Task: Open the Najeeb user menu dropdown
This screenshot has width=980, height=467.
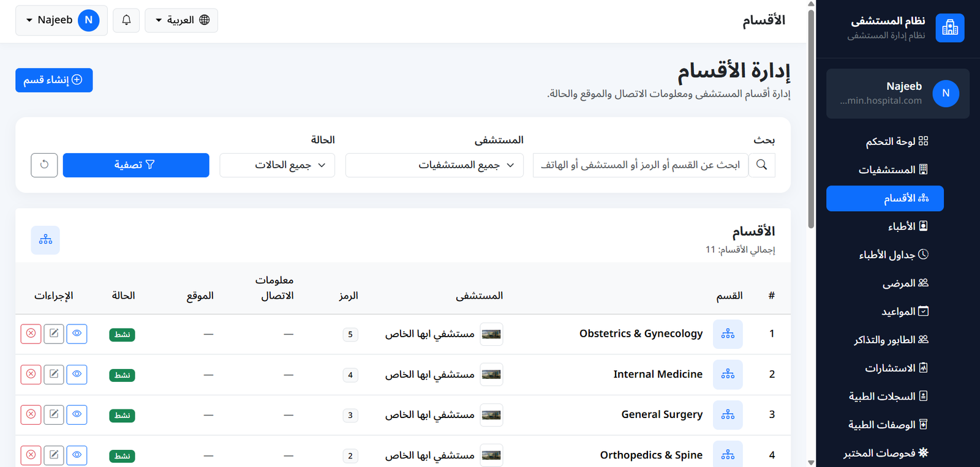Action: coord(61,20)
